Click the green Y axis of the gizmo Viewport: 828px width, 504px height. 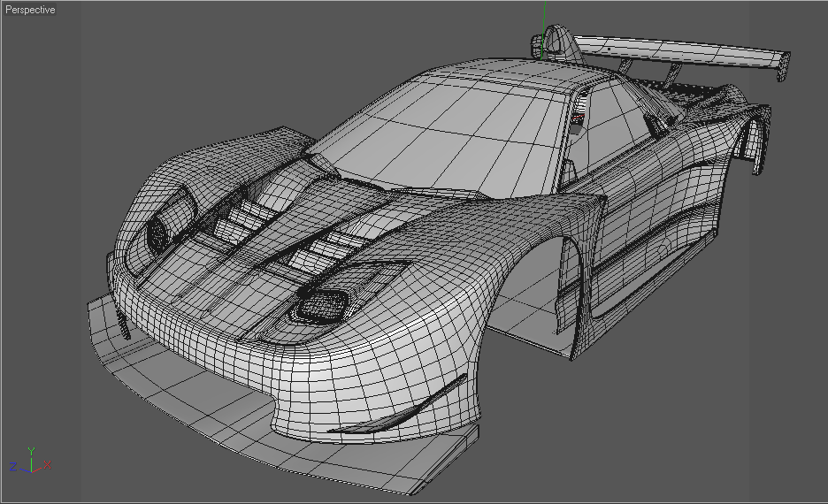click(x=32, y=458)
